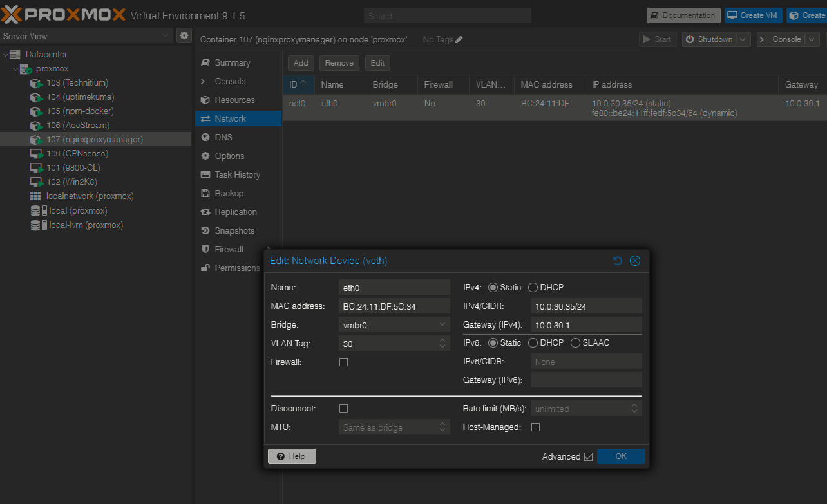Open the Server View dropdown
Screen dimensions: 827x504
coord(166,36)
